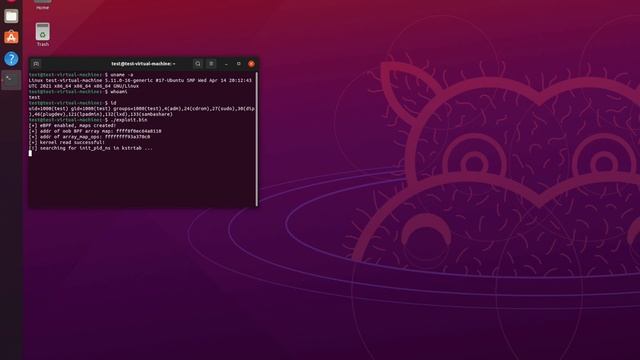The height and width of the screenshot is (360, 640).
Task: Maximize the terminal window
Action: (239, 64)
